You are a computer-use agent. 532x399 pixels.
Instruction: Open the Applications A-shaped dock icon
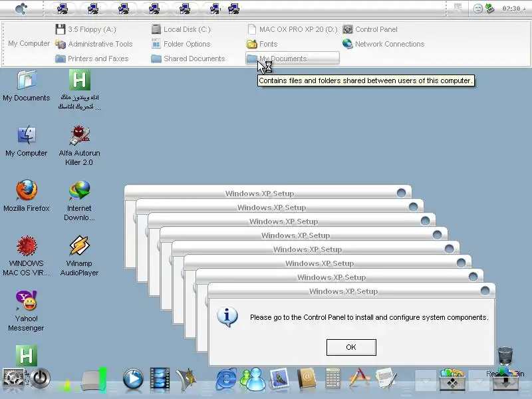[359, 378]
